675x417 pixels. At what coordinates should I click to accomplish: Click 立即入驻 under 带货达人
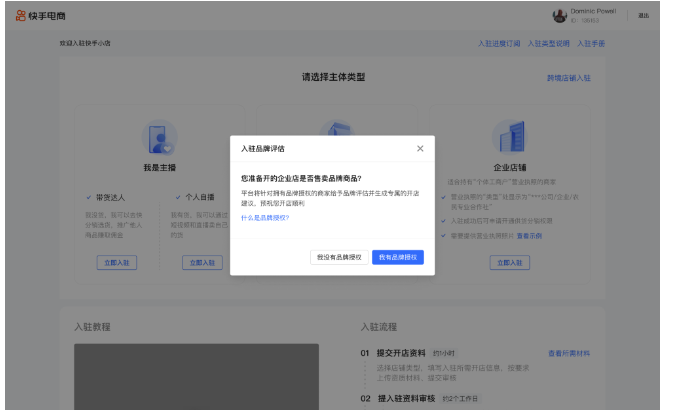click(117, 262)
